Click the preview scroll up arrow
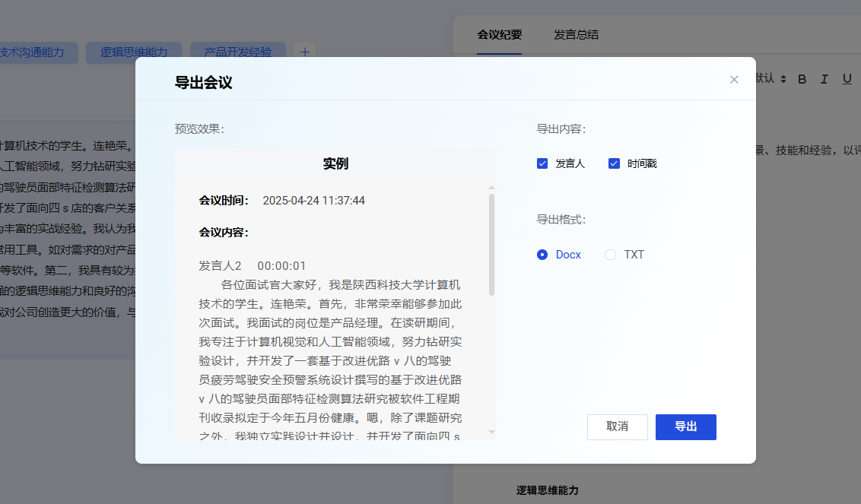The height and width of the screenshot is (504, 861). pyautogui.click(x=491, y=187)
